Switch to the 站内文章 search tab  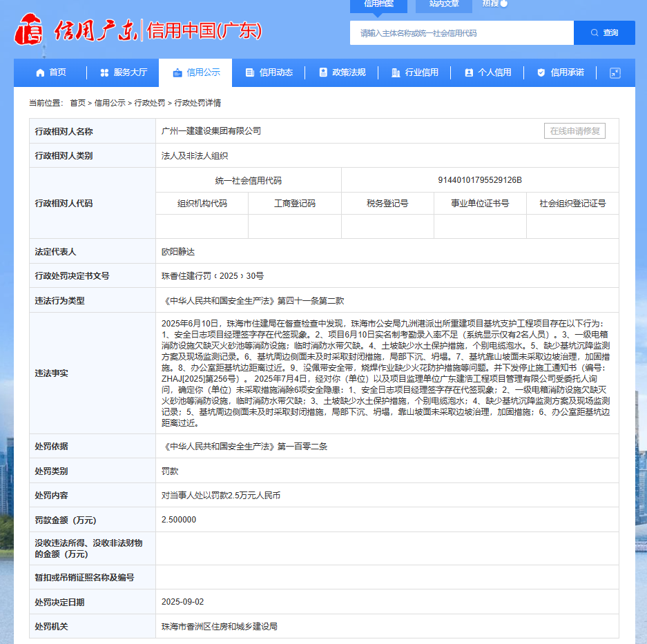pyautogui.click(x=443, y=5)
